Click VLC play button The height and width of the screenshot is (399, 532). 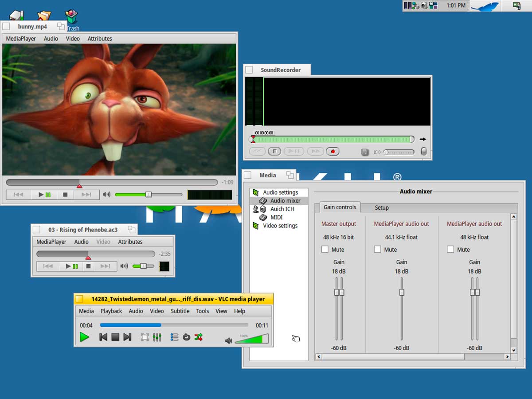pos(84,337)
